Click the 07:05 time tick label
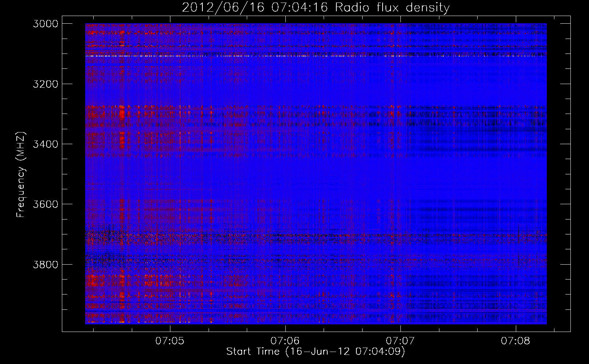Viewport: 589px width, 364px height. [x=170, y=341]
